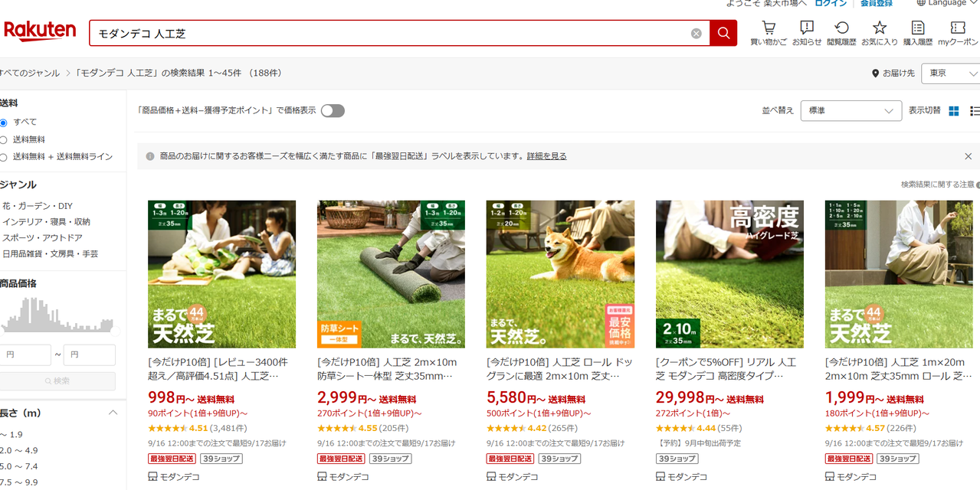Click 39ショップ badge under 29,998円 item

coord(677,459)
